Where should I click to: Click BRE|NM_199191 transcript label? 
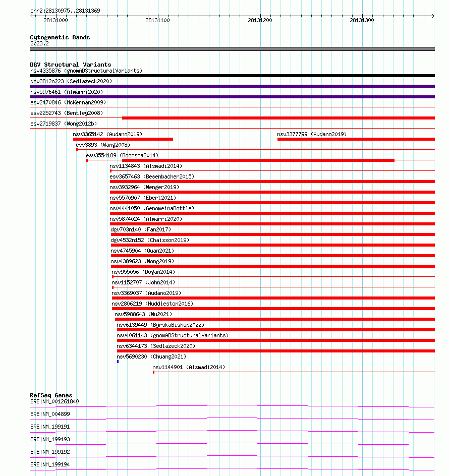pos(50,427)
